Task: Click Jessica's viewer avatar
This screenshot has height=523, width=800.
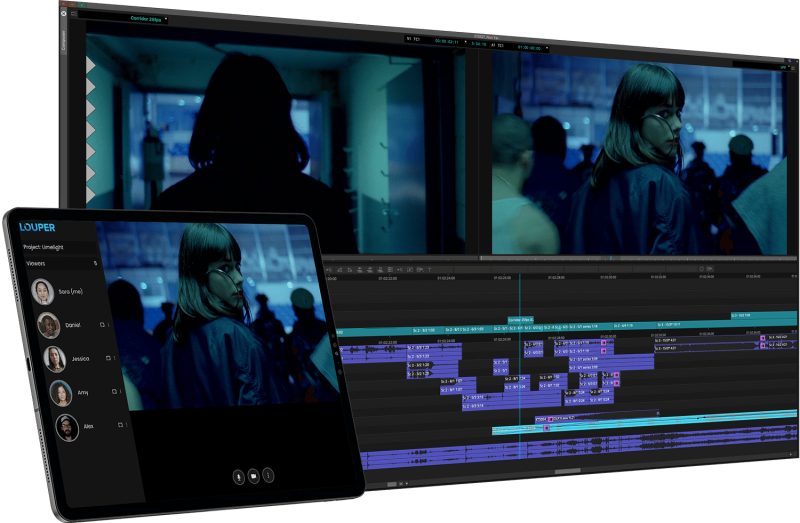Action: point(54,359)
